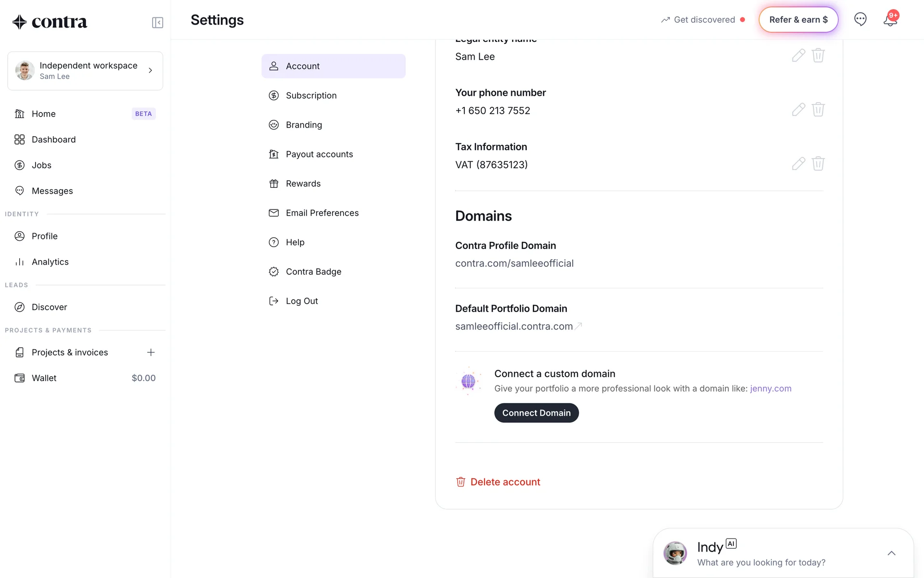Expand the Independent workspace switcher
The image size is (924, 578).
[85, 71]
